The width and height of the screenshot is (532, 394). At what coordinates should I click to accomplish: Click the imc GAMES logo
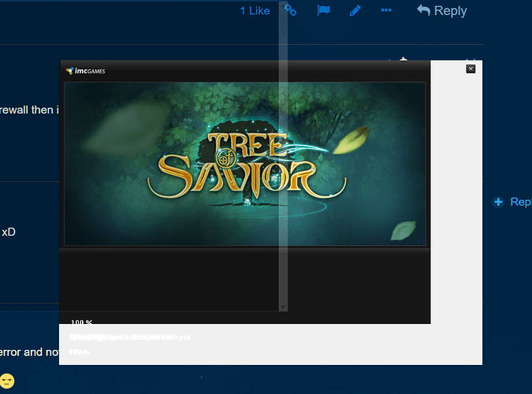(86, 71)
